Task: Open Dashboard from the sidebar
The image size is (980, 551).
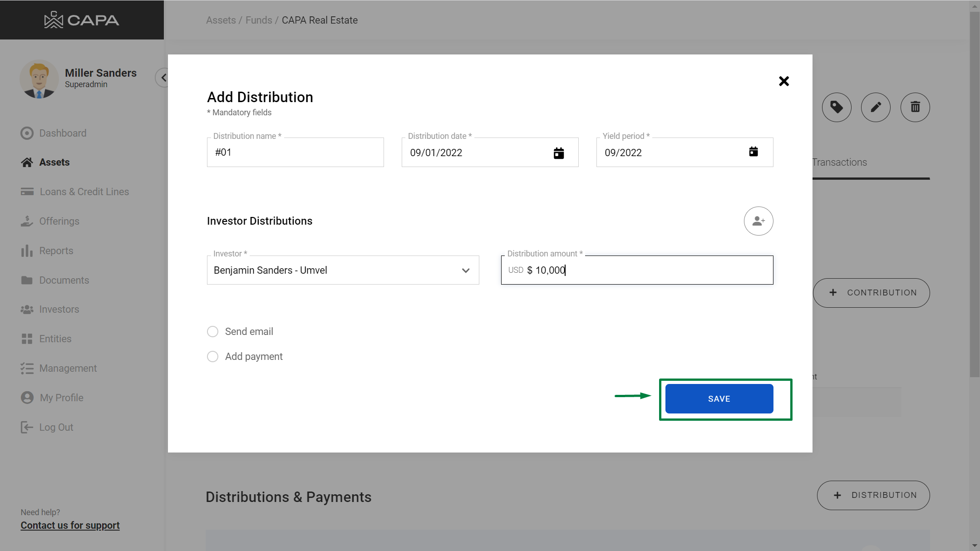Action: coord(63,133)
